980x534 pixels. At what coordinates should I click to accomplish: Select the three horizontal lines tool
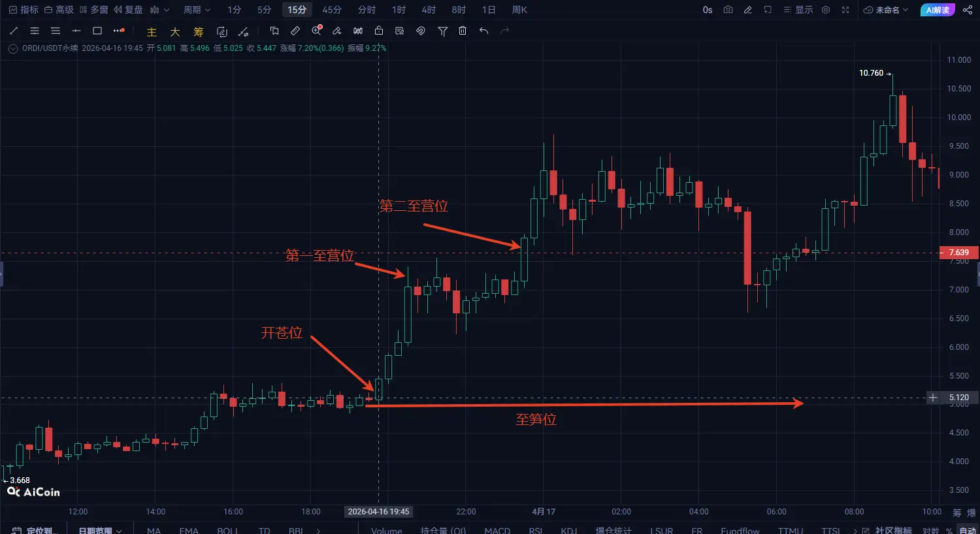point(56,31)
